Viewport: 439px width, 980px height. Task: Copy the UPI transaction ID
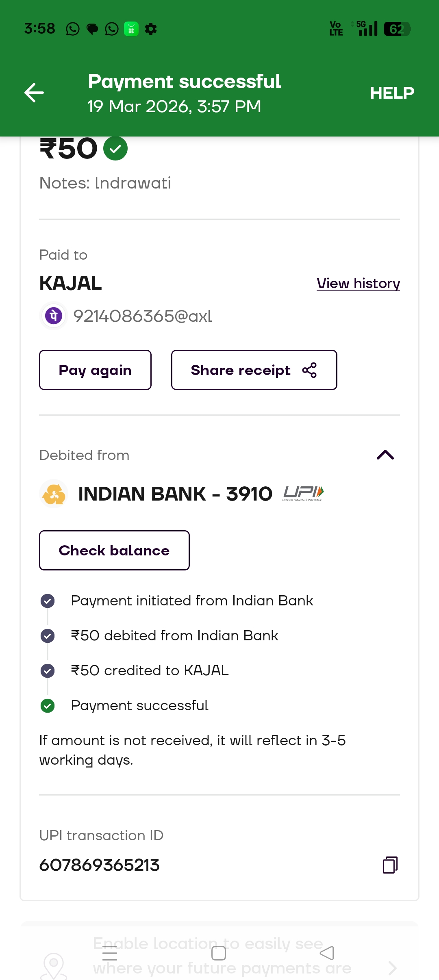coord(390,865)
